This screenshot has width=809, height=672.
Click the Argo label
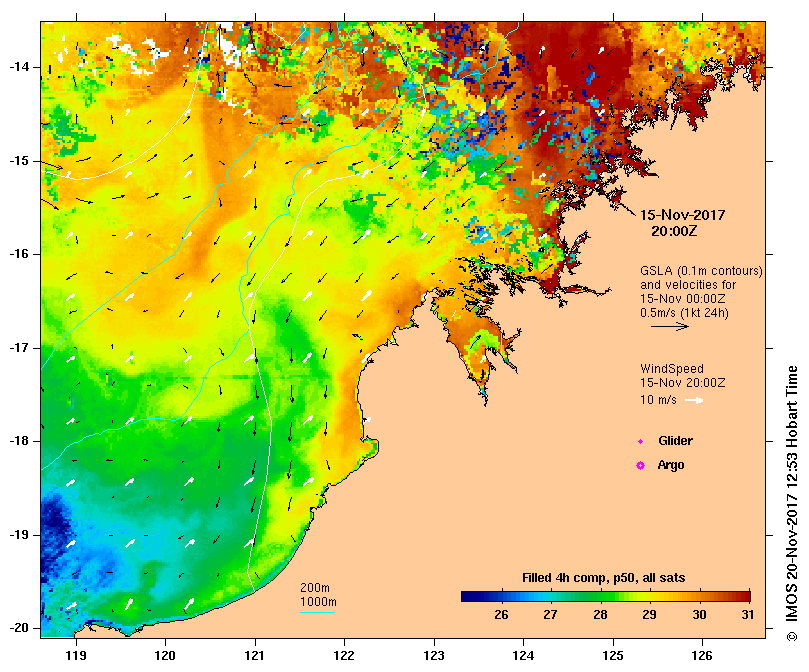pos(671,465)
